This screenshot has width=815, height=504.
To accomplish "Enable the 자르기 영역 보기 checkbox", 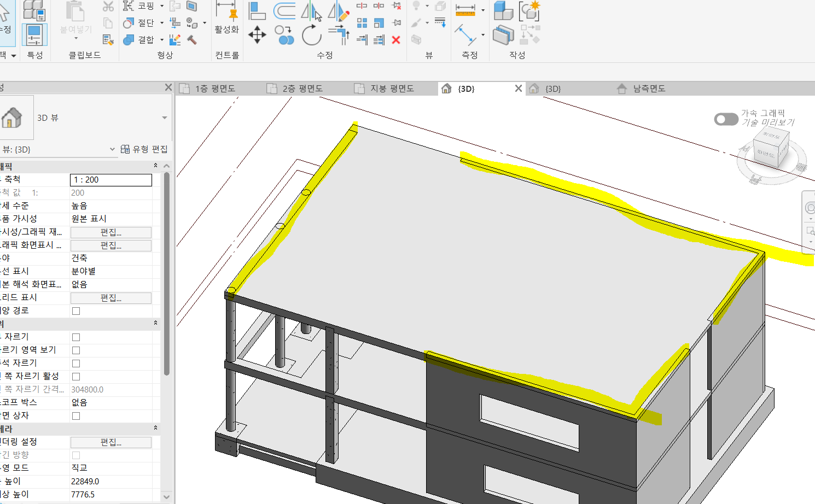I will coord(76,350).
